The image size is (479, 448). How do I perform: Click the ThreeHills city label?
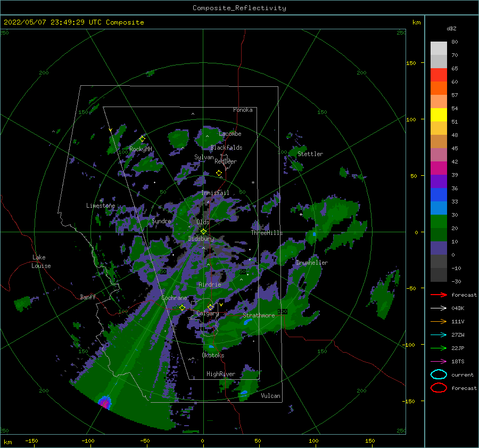pyautogui.click(x=267, y=233)
